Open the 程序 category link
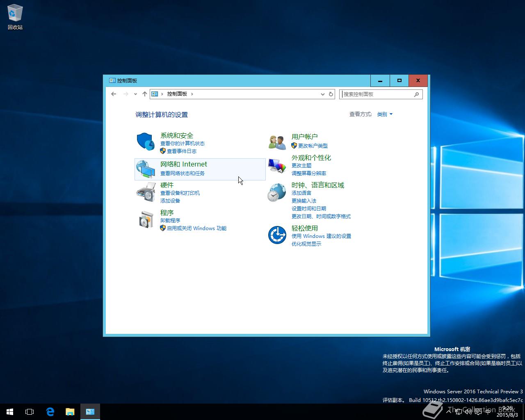 tap(167, 212)
